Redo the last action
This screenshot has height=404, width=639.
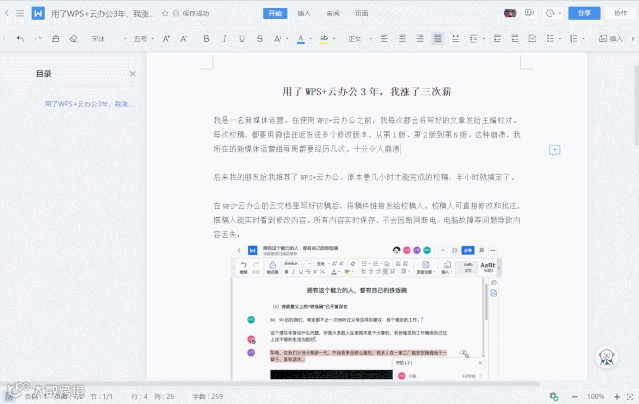(x=38, y=39)
